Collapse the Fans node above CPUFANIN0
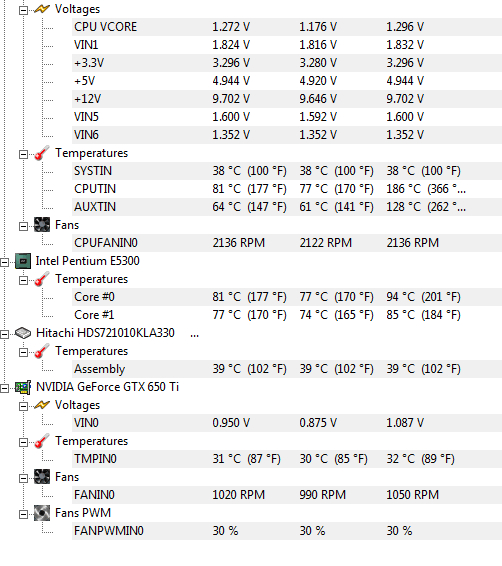 point(23,226)
